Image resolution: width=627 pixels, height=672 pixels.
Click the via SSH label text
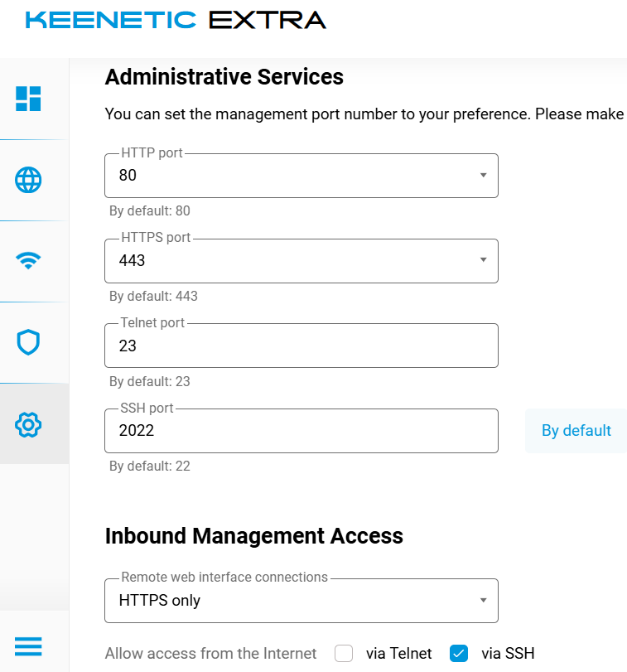(508, 654)
